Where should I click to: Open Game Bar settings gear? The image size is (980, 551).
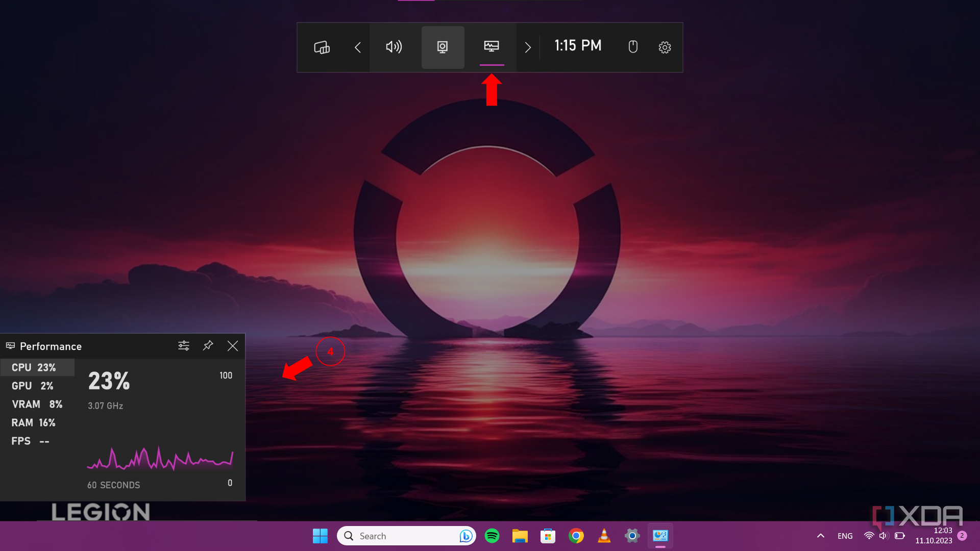tap(665, 47)
